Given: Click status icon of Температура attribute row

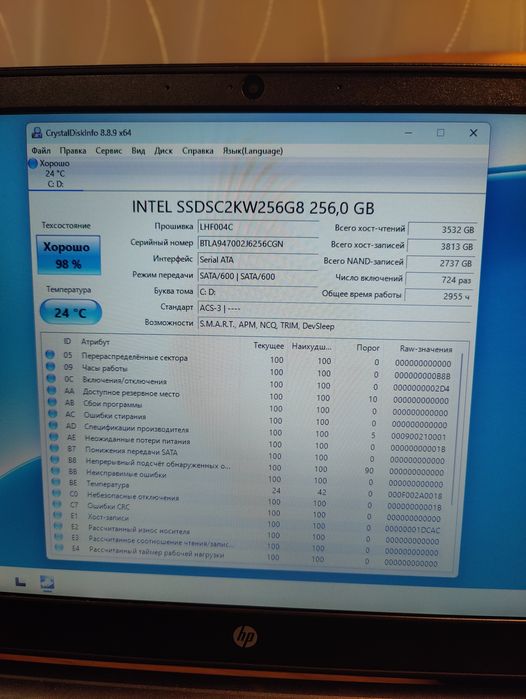Looking at the screenshot, I should coord(56,481).
